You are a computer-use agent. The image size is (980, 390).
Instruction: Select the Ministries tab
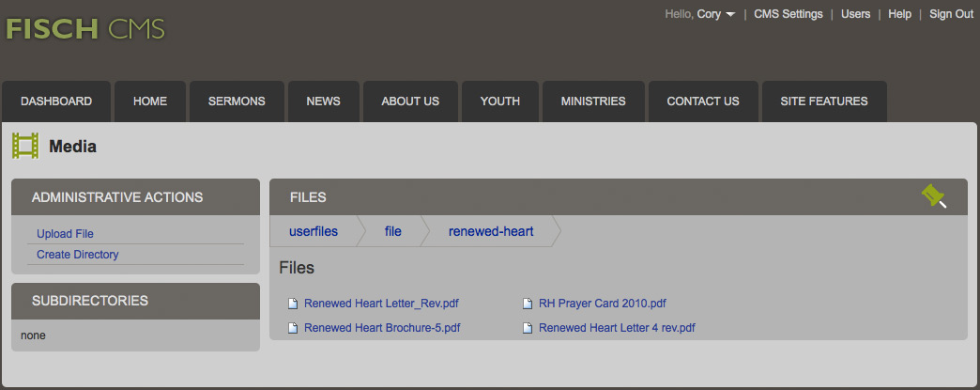[x=593, y=101]
